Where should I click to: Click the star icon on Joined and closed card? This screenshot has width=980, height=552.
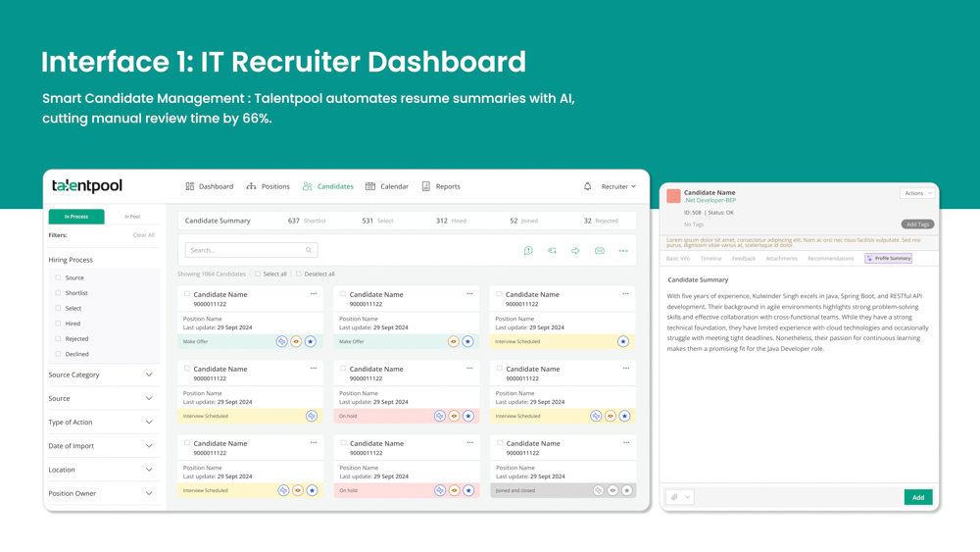(x=627, y=490)
